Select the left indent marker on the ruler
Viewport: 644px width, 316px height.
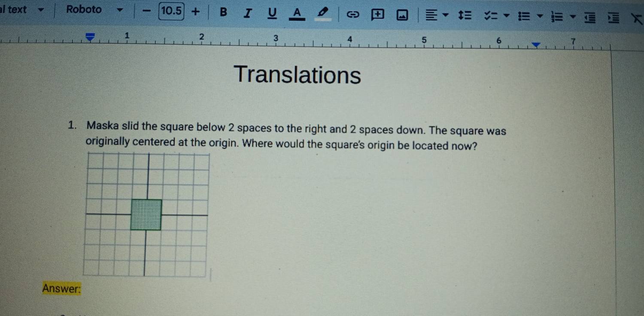[x=89, y=37]
